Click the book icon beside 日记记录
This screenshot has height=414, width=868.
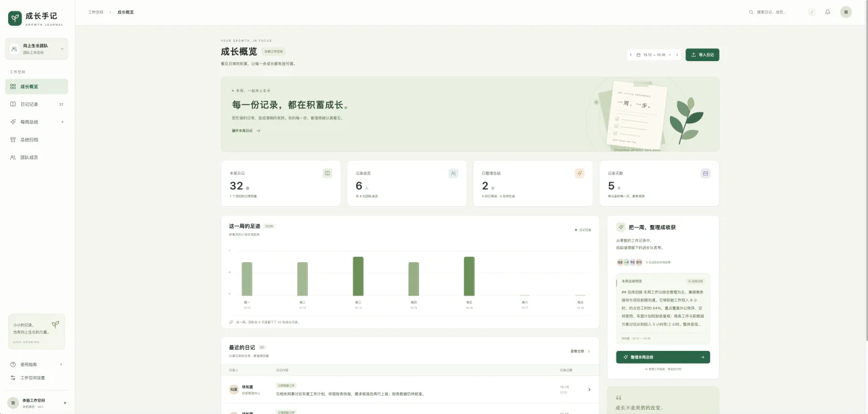pos(13,104)
